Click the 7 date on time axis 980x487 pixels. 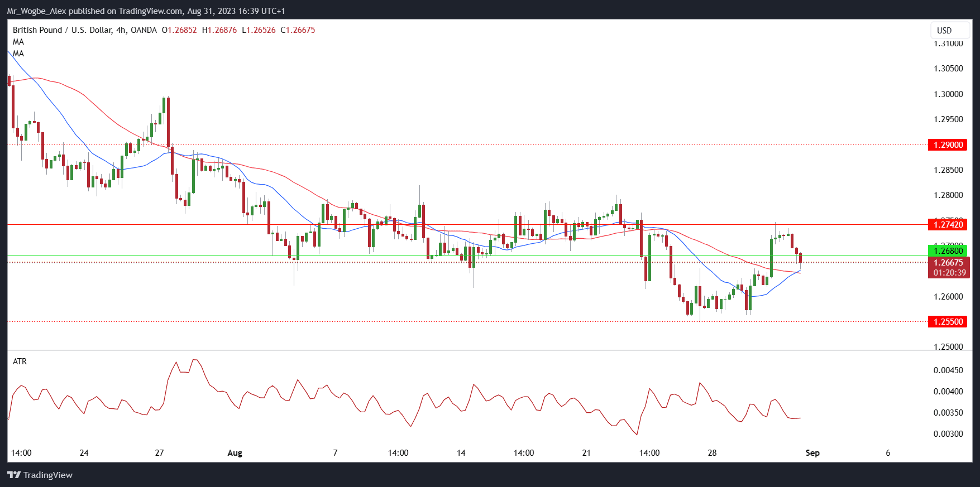(335, 453)
